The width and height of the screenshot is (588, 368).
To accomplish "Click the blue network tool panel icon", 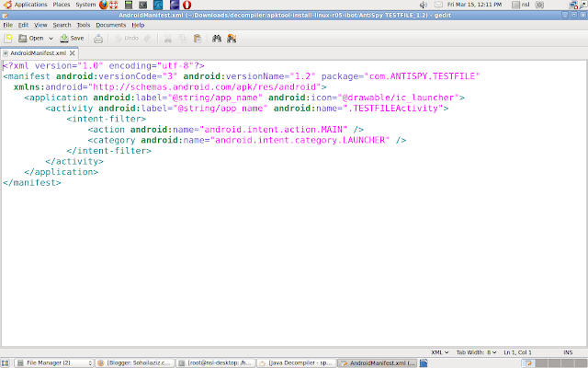I will pos(158,5).
